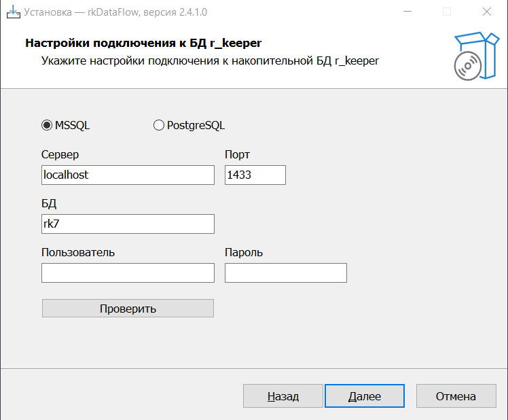
Task: Click the empty Пользователь input field
Action: [x=128, y=273]
